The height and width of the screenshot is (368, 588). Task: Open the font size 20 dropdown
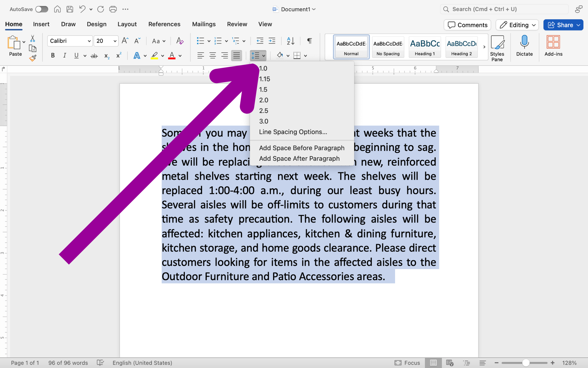[115, 41]
